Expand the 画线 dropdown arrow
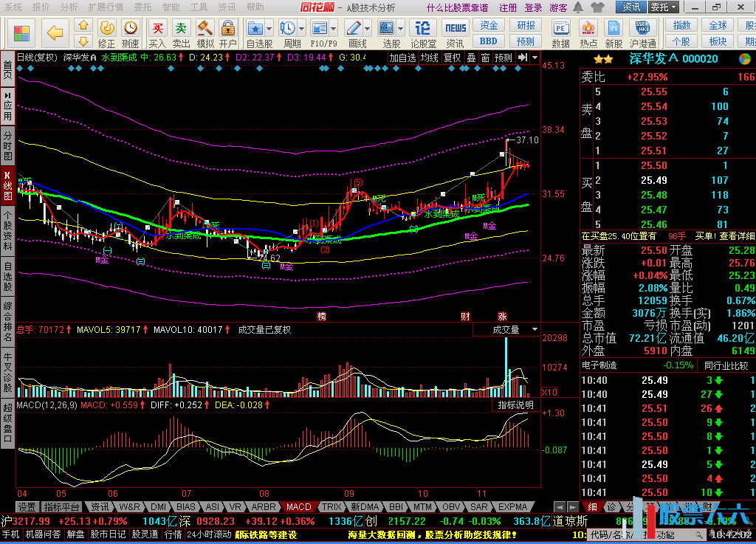This screenshot has width=756, height=544. [368, 29]
